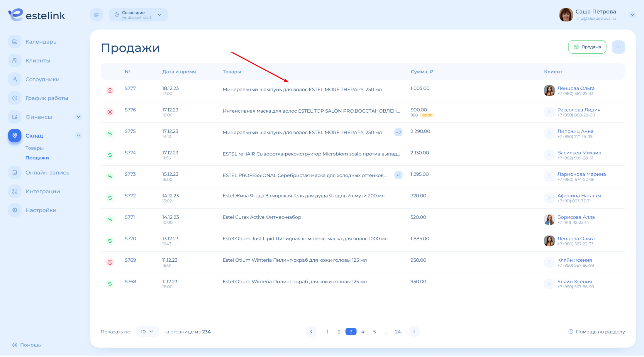Click paid dollar icon of sale S772
Image resolution: width=644 pixels, height=357 pixels.
coord(110,198)
